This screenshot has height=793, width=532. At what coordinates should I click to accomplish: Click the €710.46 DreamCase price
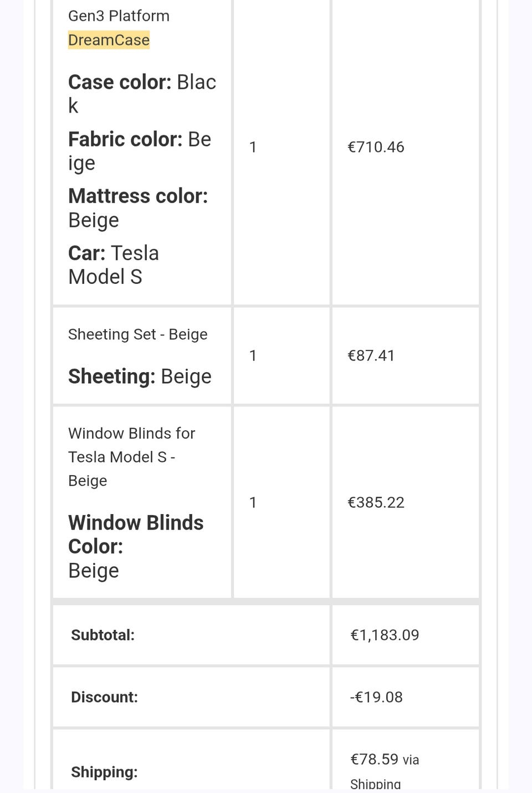pyautogui.click(x=376, y=147)
